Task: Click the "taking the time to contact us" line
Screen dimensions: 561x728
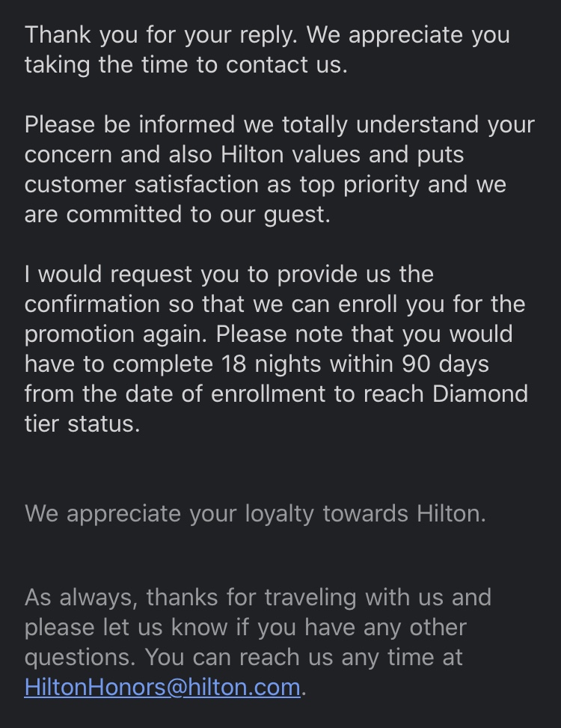Action: pyautogui.click(x=186, y=64)
